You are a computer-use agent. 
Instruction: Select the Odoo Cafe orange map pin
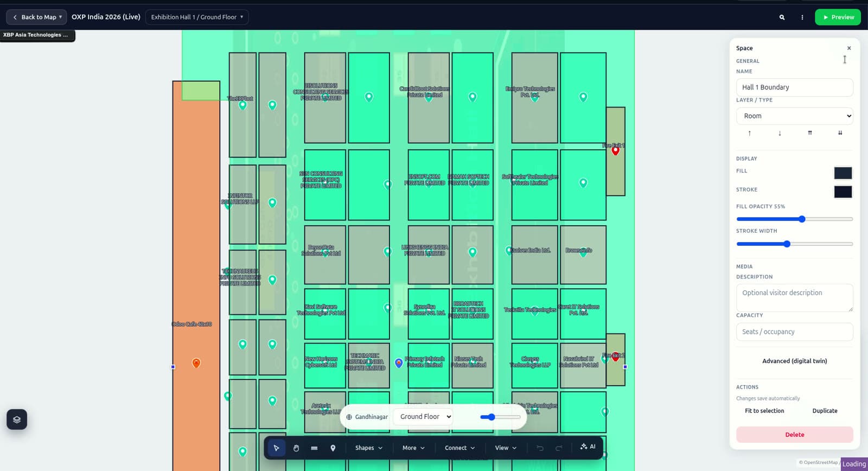point(196,363)
